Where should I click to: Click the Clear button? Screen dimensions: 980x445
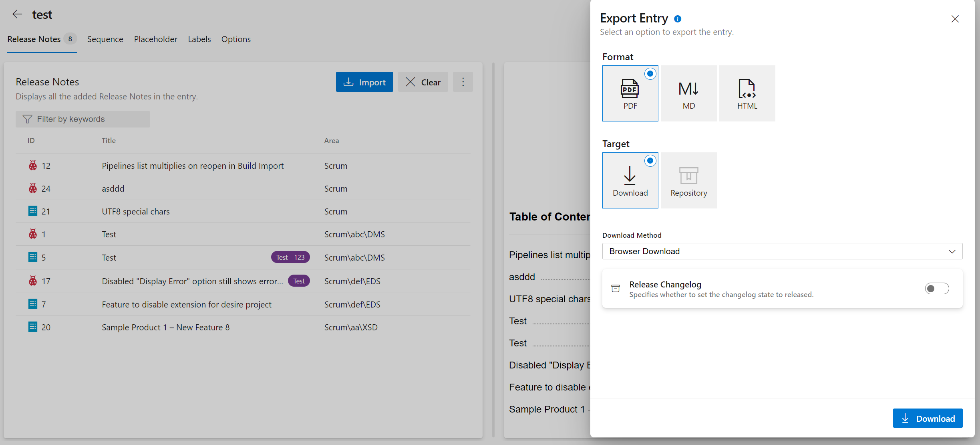[x=423, y=82]
